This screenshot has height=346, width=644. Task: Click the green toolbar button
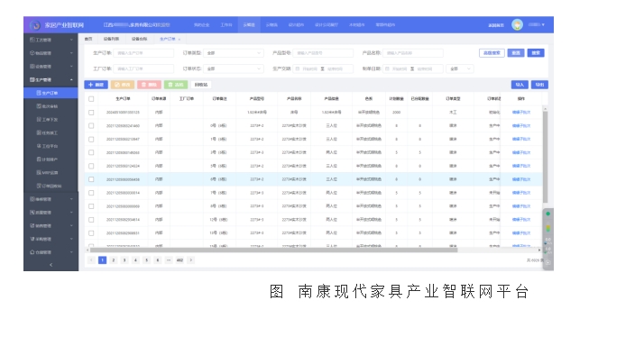click(176, 85)
